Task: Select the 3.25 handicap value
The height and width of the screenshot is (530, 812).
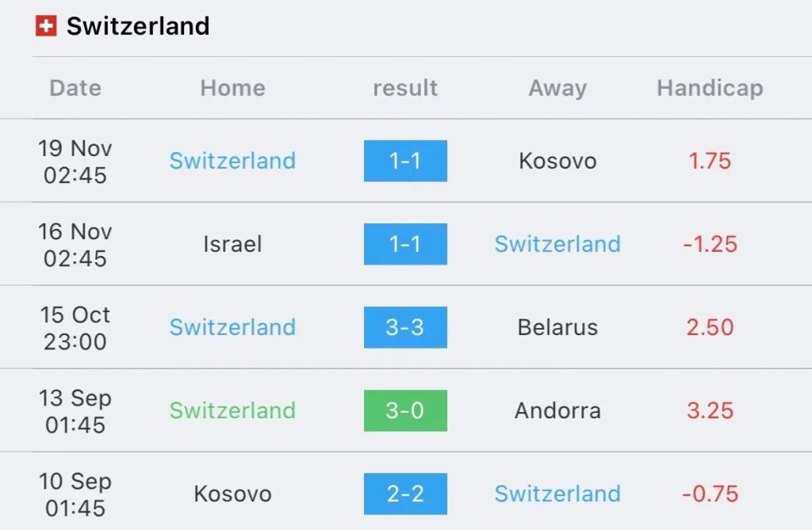Action: 710,410
